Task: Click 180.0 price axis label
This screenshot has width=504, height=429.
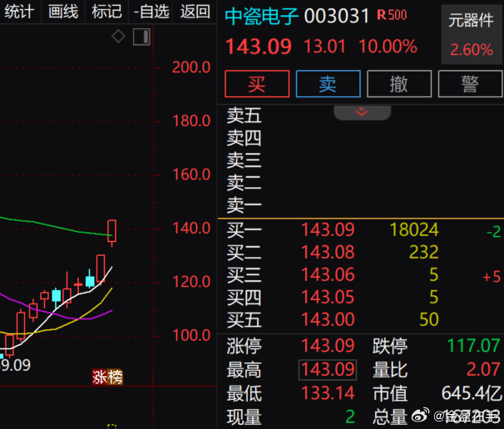Action: (191, 121)
